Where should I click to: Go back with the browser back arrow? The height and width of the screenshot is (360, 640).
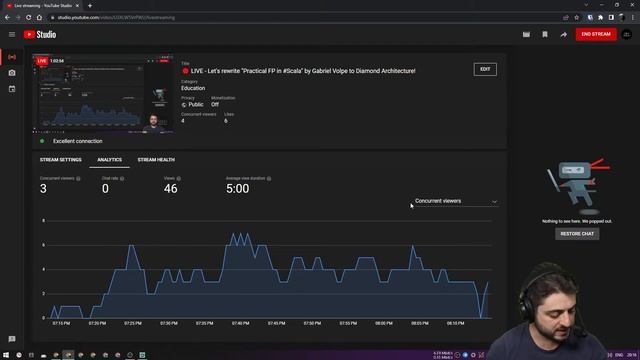7,18
